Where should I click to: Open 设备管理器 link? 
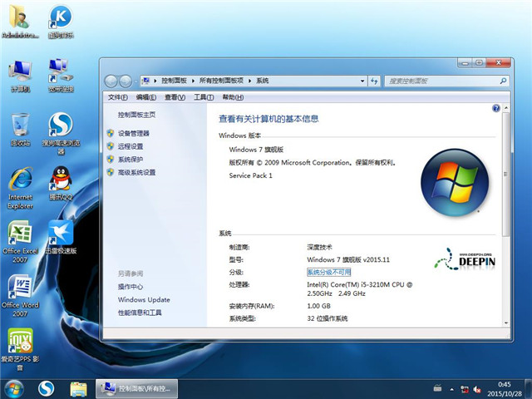pyautogui.click(x=134, y=133)
